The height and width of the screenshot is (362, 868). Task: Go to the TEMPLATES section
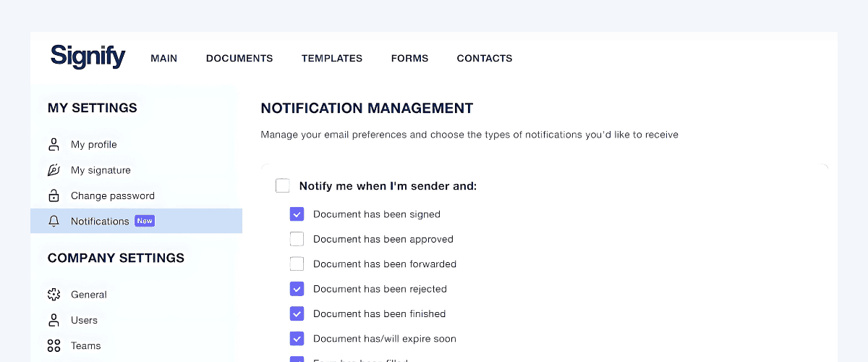point(332,59)
